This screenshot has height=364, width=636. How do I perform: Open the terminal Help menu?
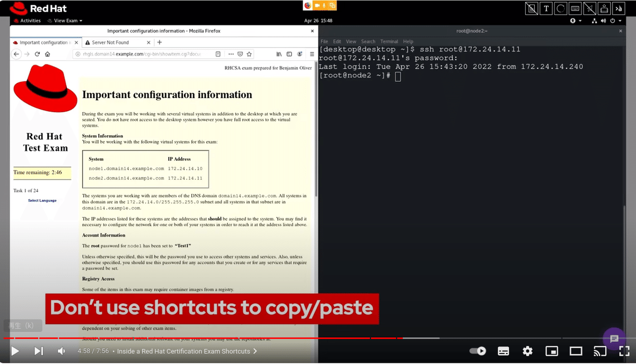tap(408, 41)
